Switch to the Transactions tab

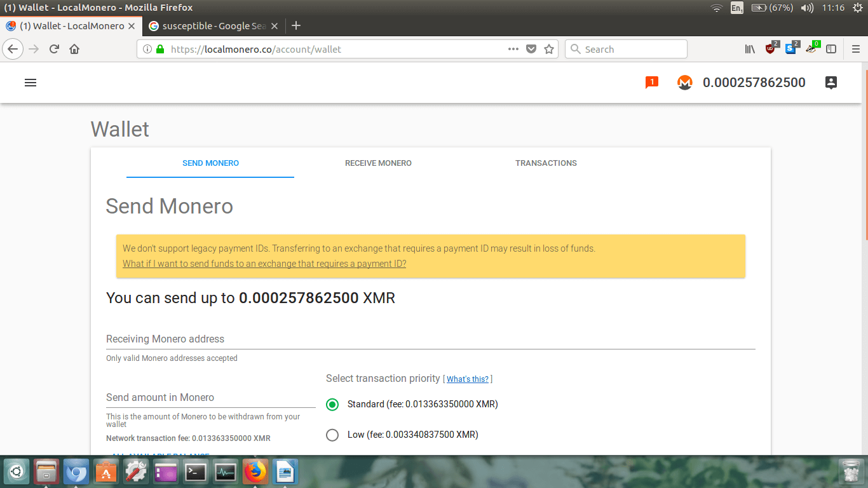coord(546,163)
